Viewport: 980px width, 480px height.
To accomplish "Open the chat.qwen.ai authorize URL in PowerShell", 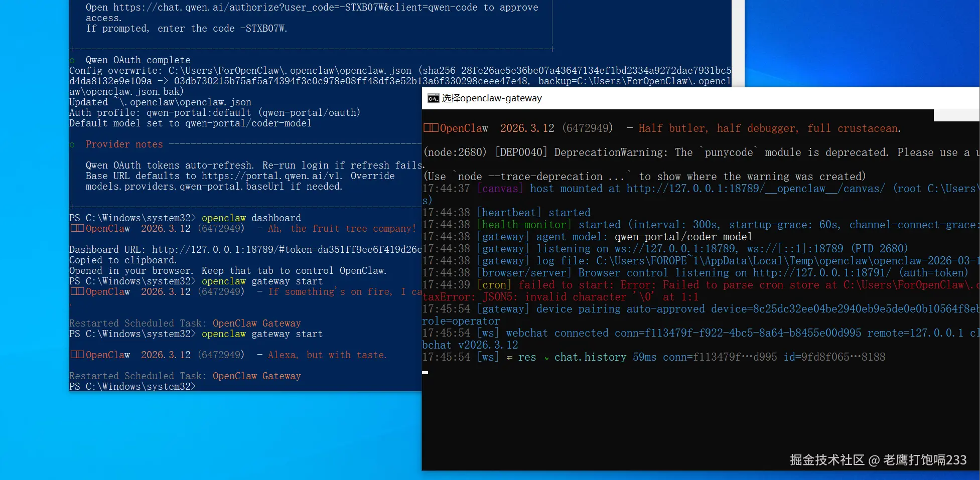I will 295,8.
